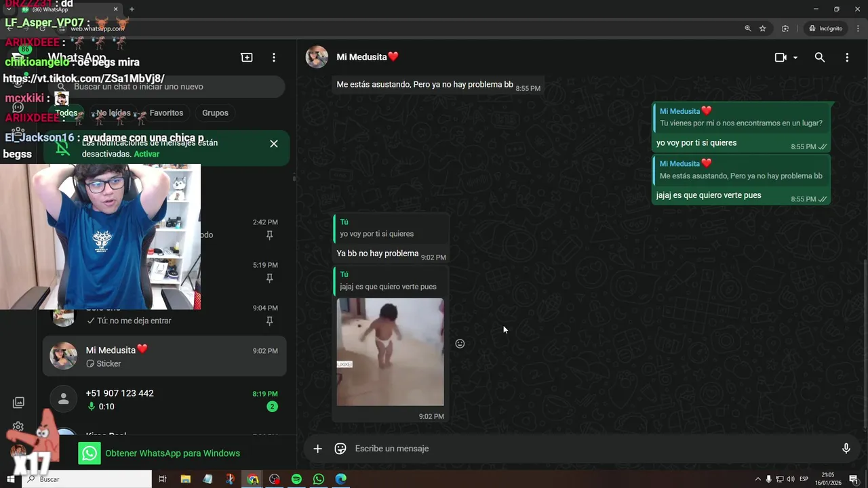
Task: Click message 'Ya bb no hay problema'
Action: tap(378, 253)
